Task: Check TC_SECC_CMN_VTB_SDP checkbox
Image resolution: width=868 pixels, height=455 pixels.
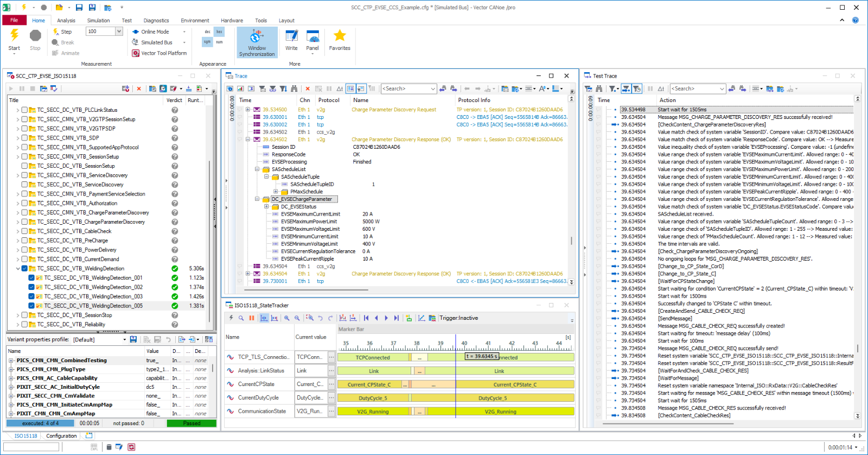Action: (24, 138)
